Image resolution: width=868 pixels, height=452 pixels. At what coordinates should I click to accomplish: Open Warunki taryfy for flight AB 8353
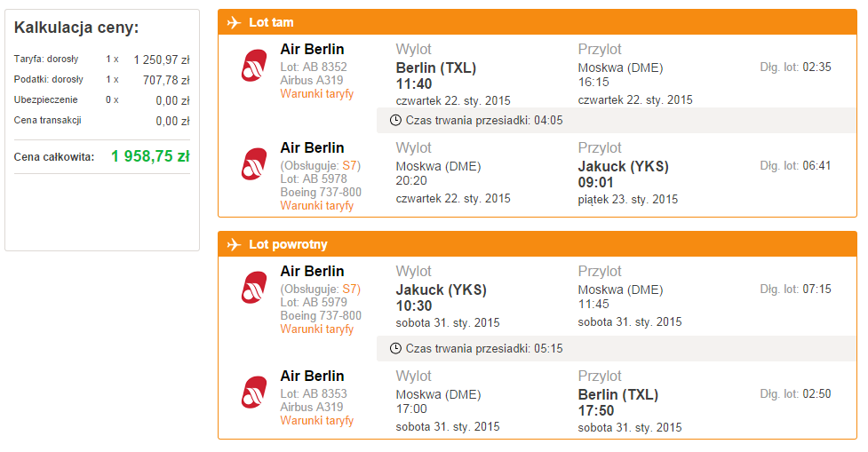(316, 420)
